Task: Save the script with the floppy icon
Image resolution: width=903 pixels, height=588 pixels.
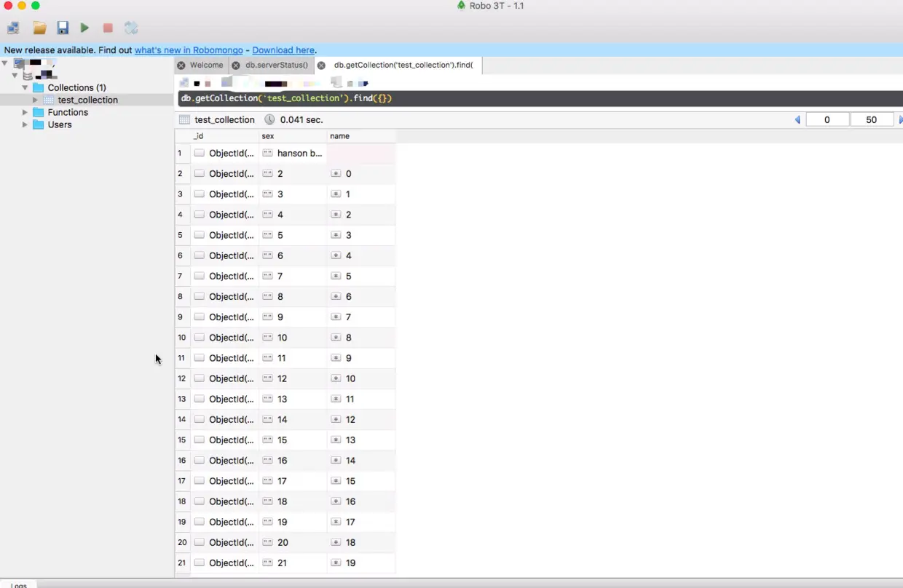Action: pyautogui.click(x=63, y=28)
